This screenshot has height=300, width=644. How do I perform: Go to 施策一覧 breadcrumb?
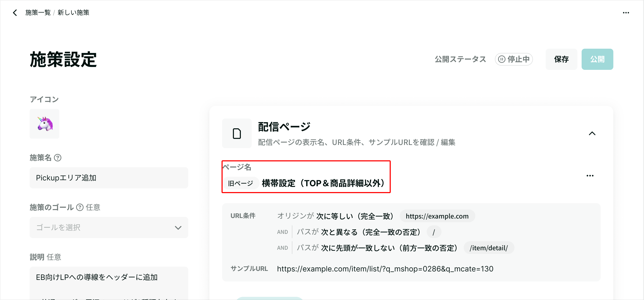click(x=38, y=13)
